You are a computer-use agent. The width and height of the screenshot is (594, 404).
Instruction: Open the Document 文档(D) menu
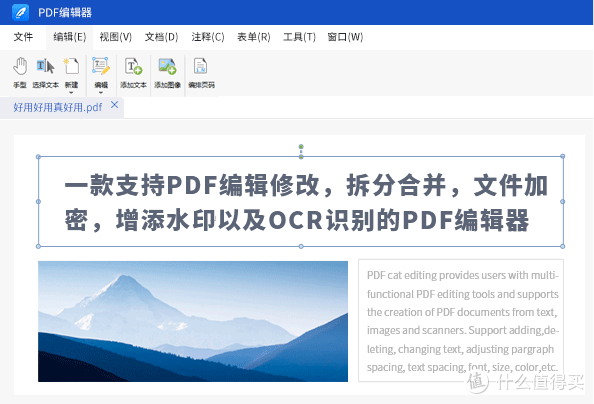coord(161,37)
